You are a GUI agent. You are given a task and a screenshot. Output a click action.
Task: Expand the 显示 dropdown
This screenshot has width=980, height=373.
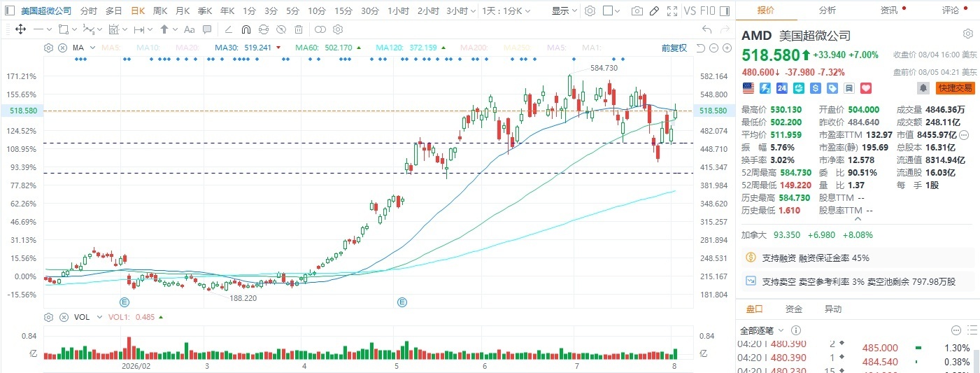(564, 11)
